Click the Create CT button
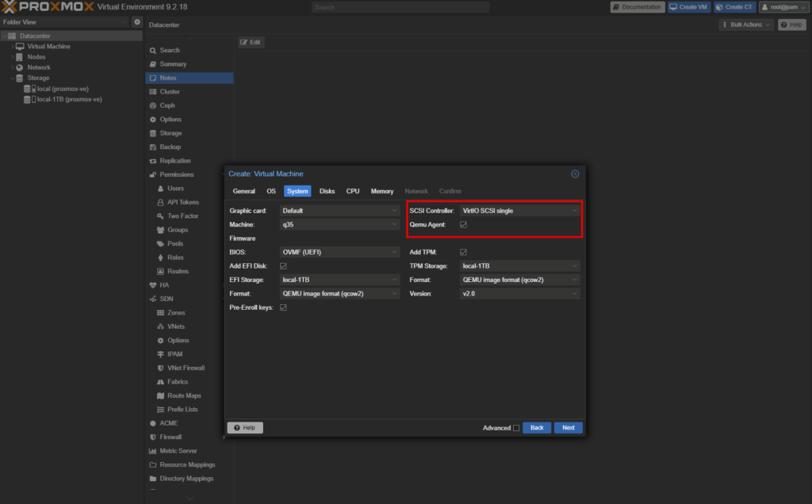This screenshot has height=504, width=812. [734, 7]
